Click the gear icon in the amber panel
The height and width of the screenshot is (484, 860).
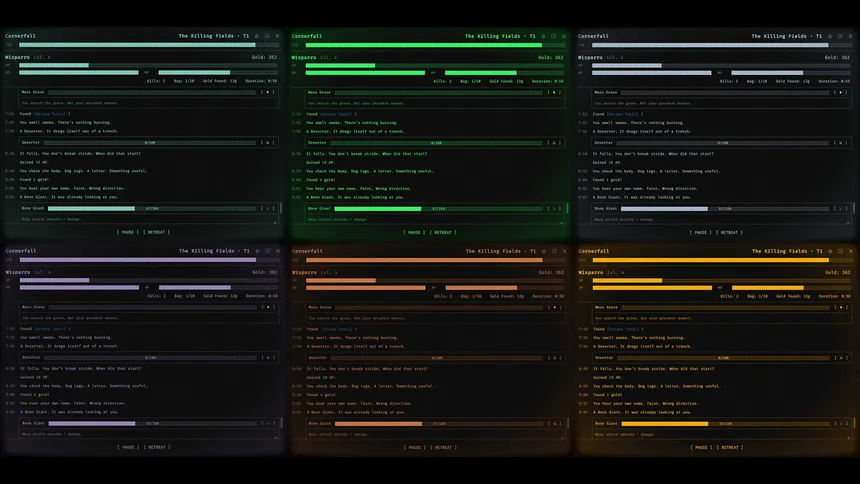[x=830, y=251]
